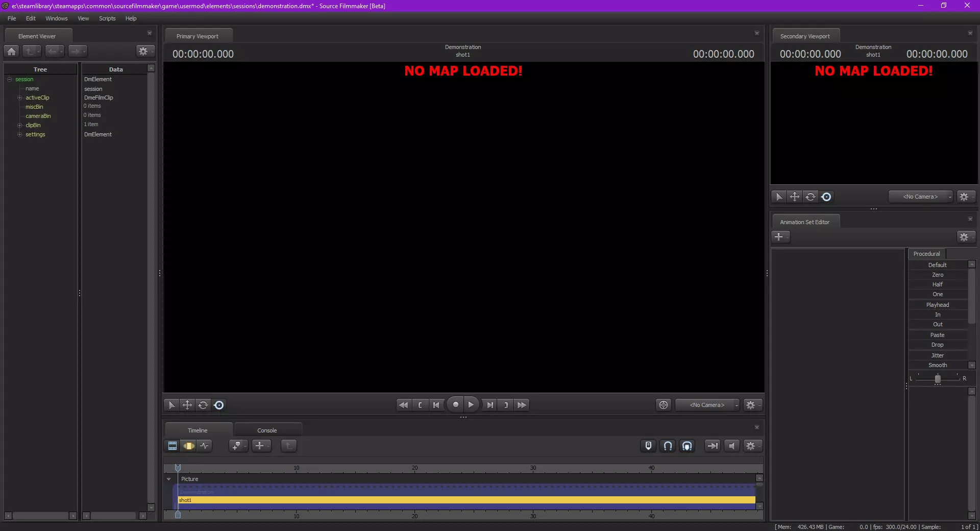Switch to the Clip Editor mode
Screen dimensions: 980x531
tap(173, 446)
